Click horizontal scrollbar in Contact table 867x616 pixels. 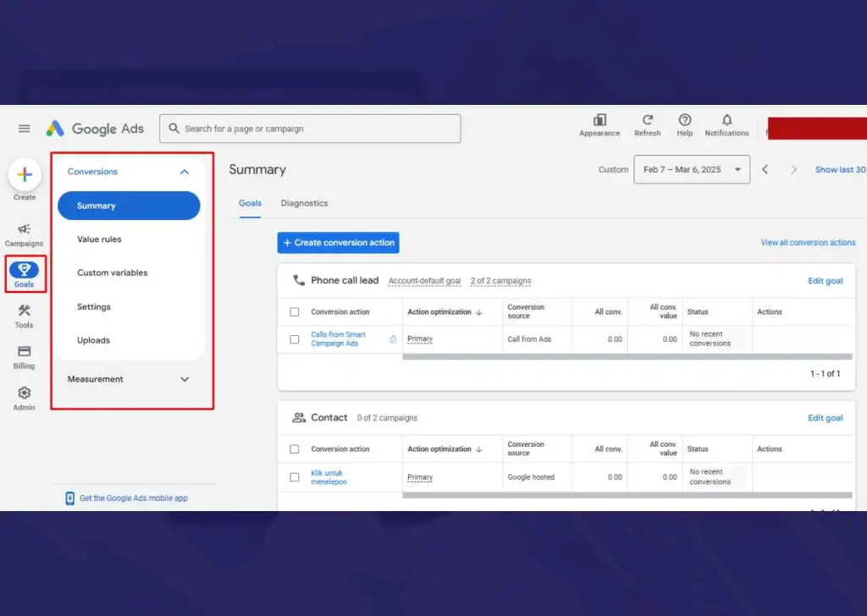(x=627, y=495)
